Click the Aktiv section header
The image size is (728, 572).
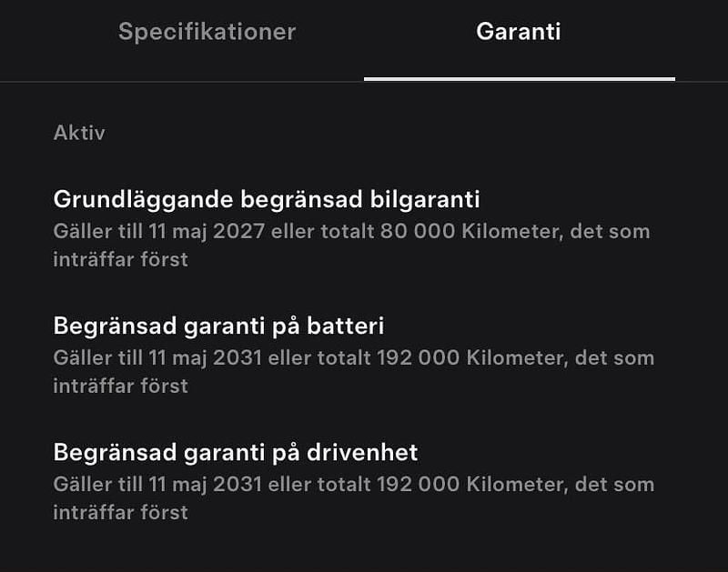pyautogui.click(x=79, y=133)
